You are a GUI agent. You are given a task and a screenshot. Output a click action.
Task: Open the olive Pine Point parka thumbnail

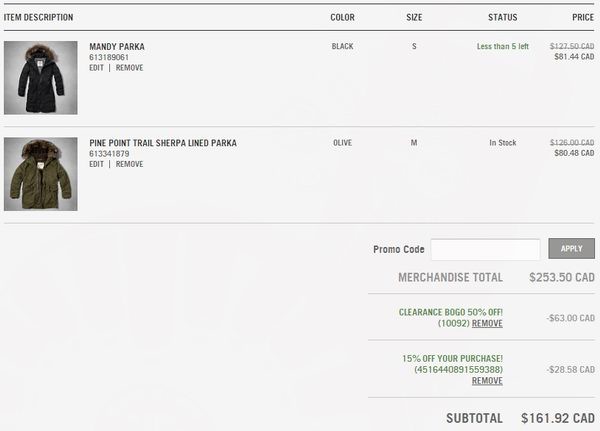click(x=41, y=174)
